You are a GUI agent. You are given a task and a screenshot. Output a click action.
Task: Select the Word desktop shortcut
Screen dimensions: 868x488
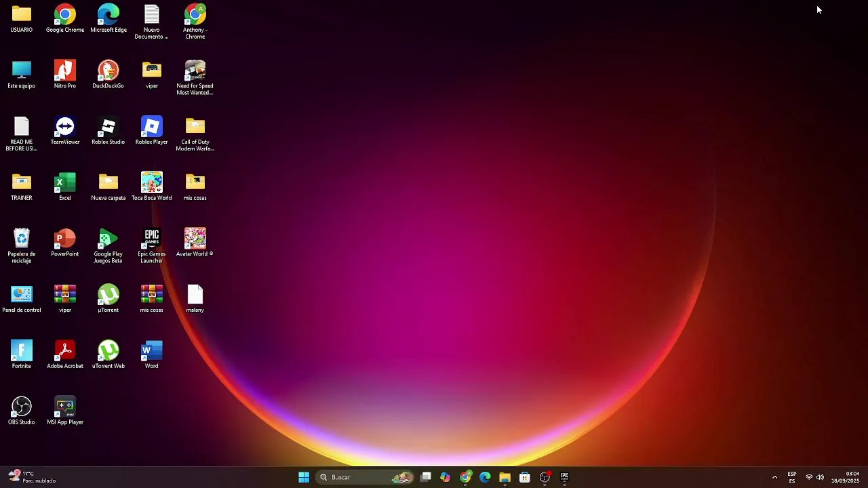click(x=151, y=355)
